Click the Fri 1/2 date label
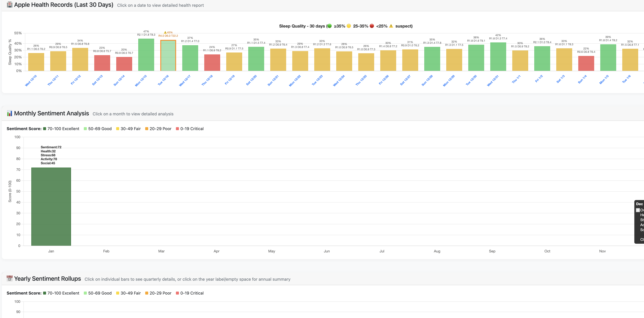 [x=539, y=79]
